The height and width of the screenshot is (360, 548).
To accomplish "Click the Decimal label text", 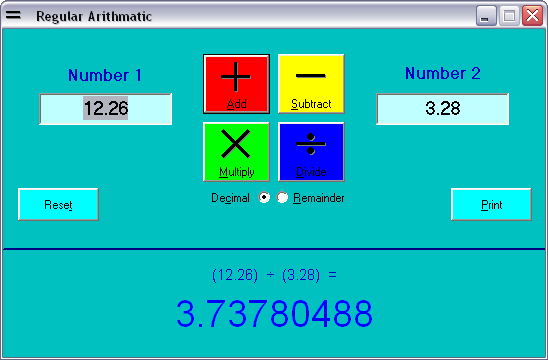I will [230, 198].
